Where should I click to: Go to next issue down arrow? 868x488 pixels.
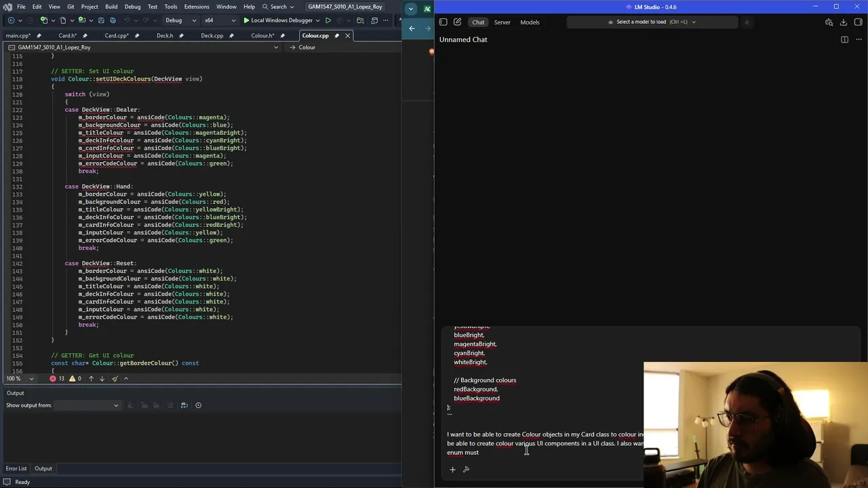pyautogui.click(x=102, y=378)
